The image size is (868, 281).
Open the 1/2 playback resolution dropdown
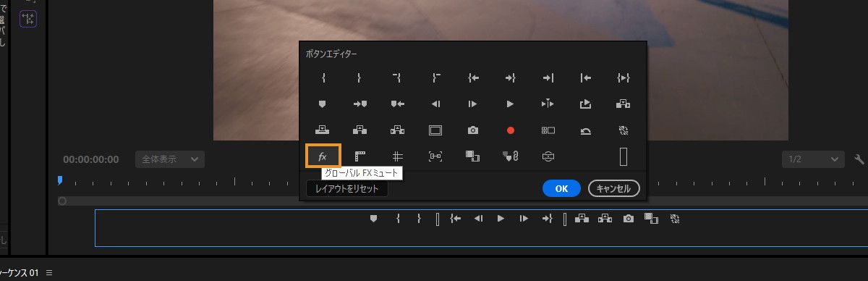pyautogui.click(x=813, y=159)
